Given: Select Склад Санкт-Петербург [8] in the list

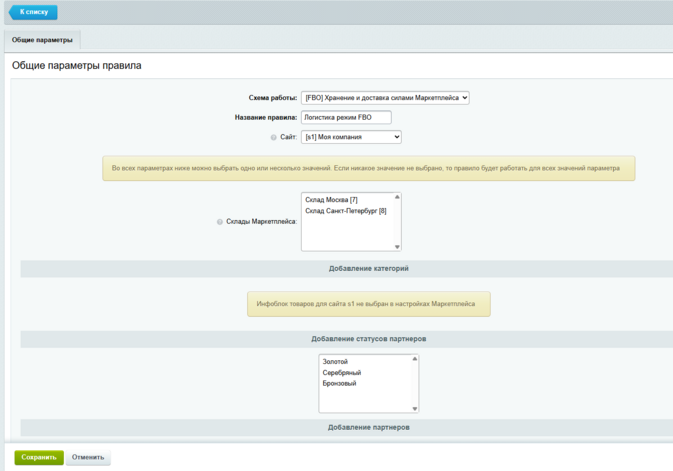Looking at the screenshot, I should click(345, 211).
